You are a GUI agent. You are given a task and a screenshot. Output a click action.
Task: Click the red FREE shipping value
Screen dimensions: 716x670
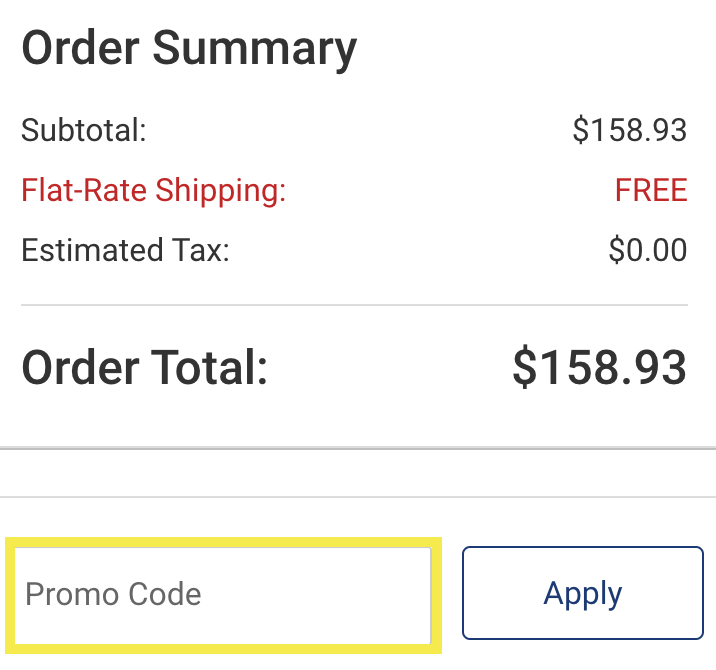[651, 190]
